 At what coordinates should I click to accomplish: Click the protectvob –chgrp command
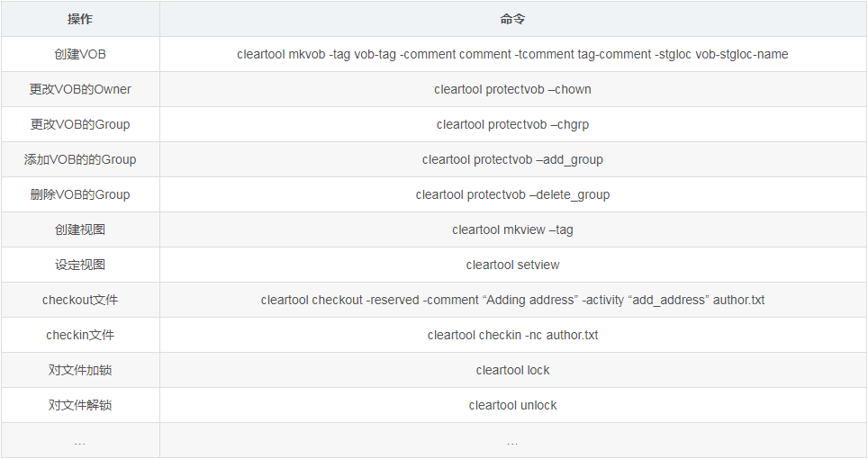(x=512, y=124)
